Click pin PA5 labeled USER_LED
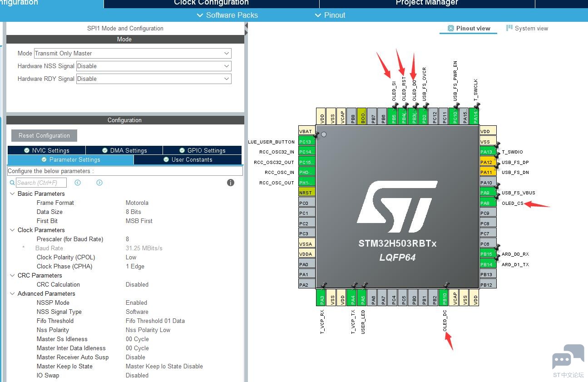 point(363,298)
